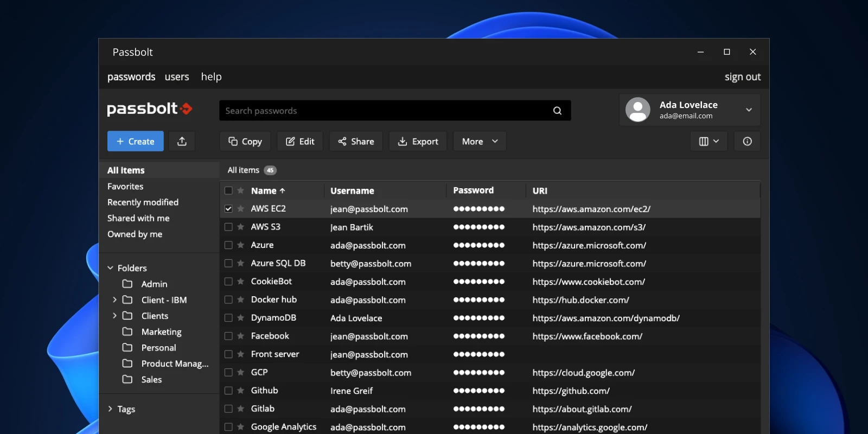Expand the Clients folder arrow

114,315
